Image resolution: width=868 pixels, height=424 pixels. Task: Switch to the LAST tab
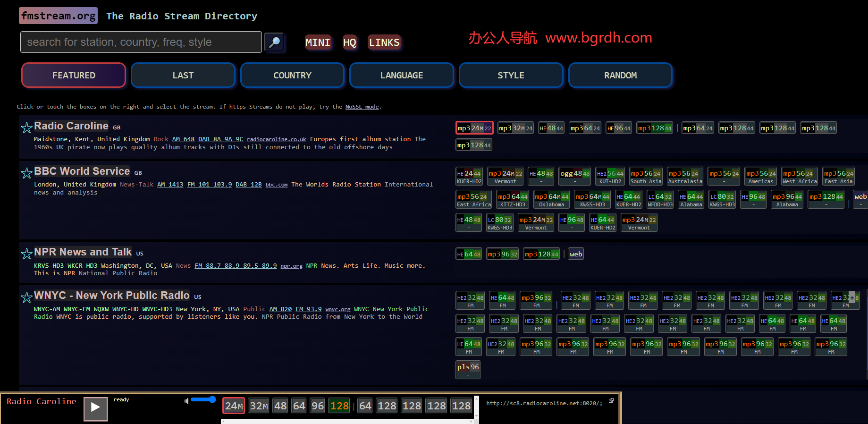coord(183,75)
